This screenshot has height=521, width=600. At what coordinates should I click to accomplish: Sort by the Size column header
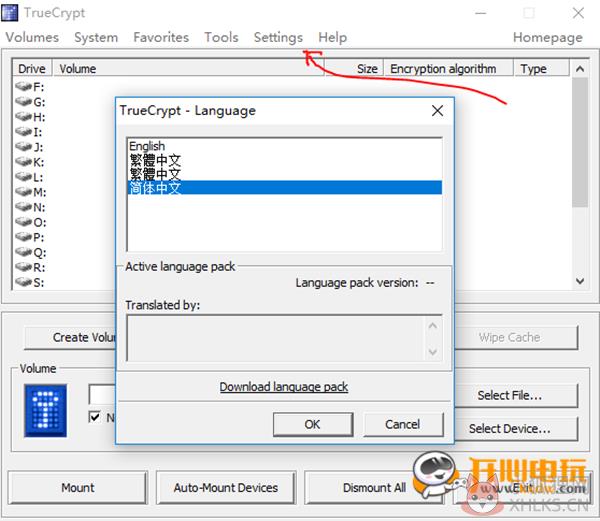pyautogui.click(x=354, y=68)
